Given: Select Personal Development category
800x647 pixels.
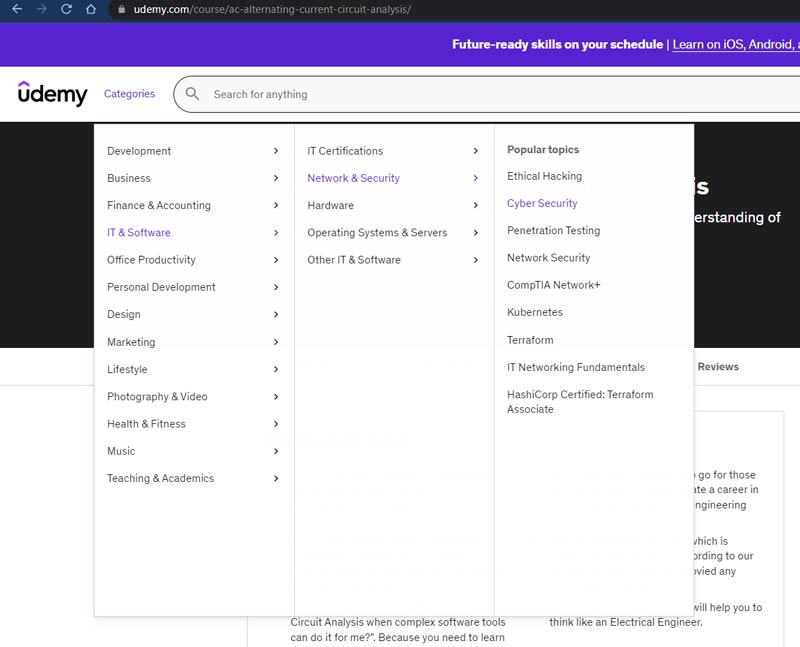Looking at the screenshot, I should coord(161,287).
